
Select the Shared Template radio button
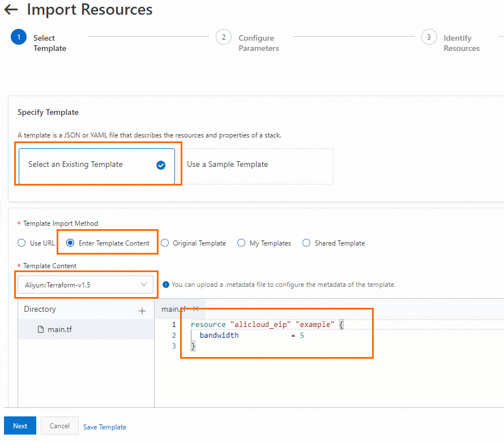[306, 243]
